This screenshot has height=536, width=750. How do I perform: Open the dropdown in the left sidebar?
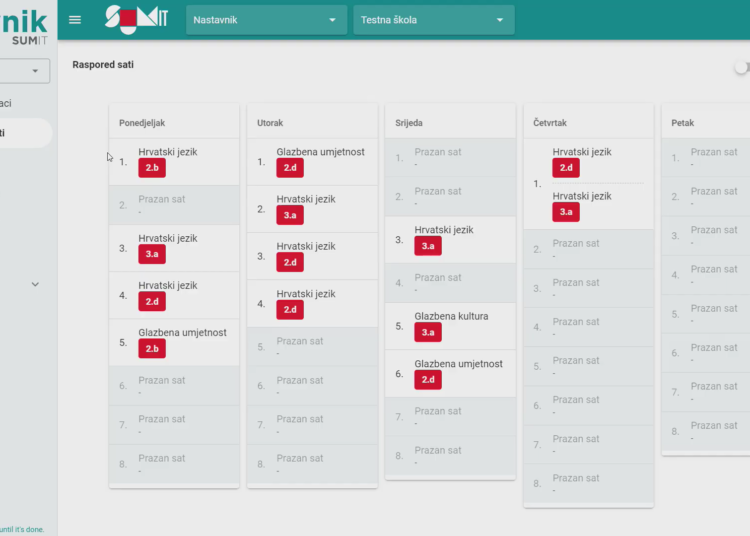pyautogui.click(x=25, y=71)
